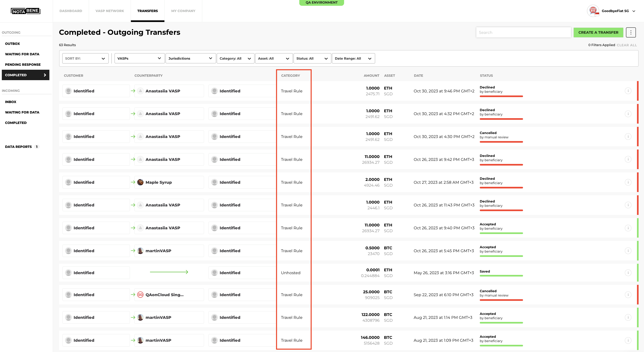Click the Category column header
644x352 pixels.
pyautogui.click(x=290, y=75)
